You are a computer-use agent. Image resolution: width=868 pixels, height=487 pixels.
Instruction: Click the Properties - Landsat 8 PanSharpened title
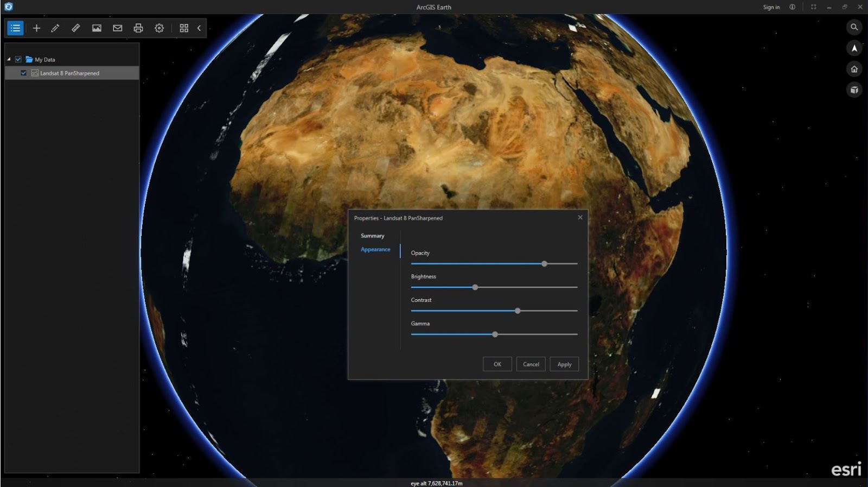[x=398, y=218]
